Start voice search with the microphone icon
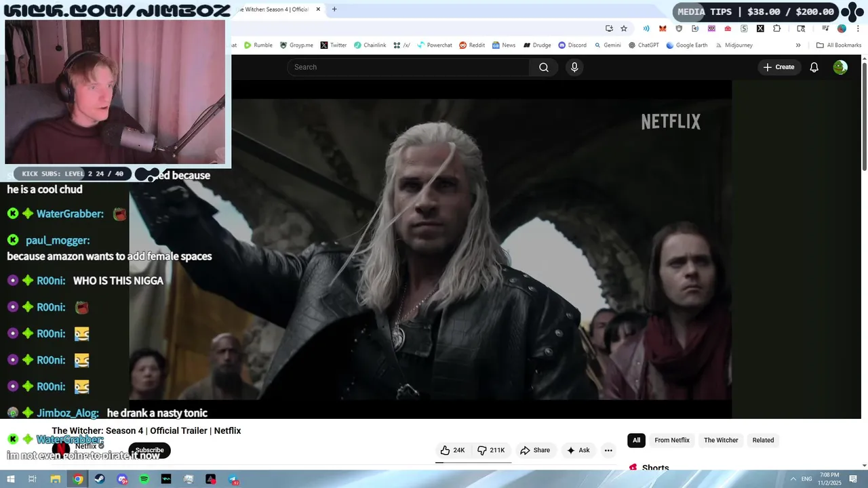 pyautogui.click(x=574, y=67)
